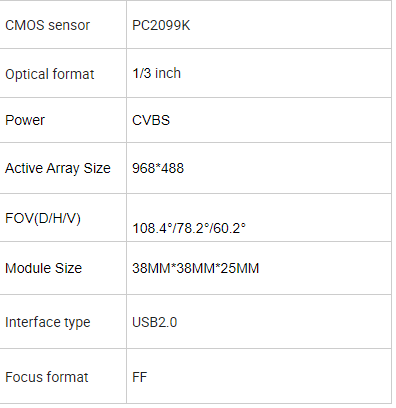Select the PC2099K sensor value
396x408 pixels.
(x=161, y=25)
